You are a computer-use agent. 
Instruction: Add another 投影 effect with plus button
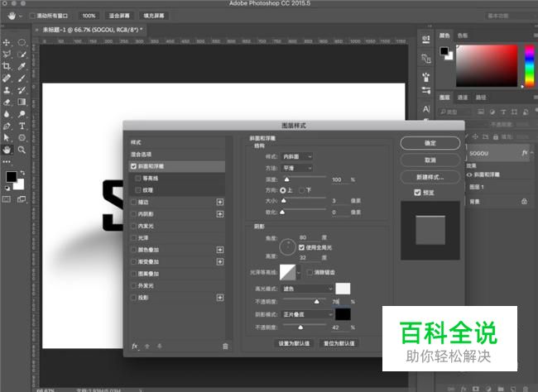(x=220, y=298)
